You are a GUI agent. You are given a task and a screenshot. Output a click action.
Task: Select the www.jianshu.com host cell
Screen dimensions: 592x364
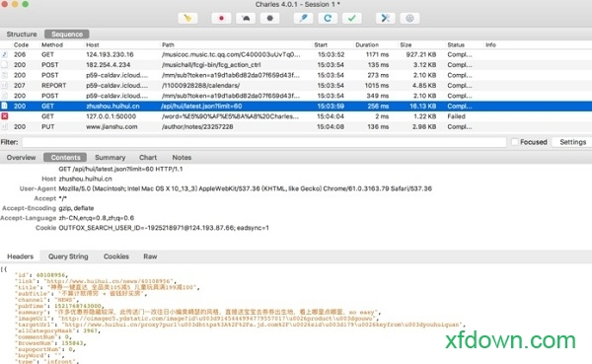tap(111, 127)
